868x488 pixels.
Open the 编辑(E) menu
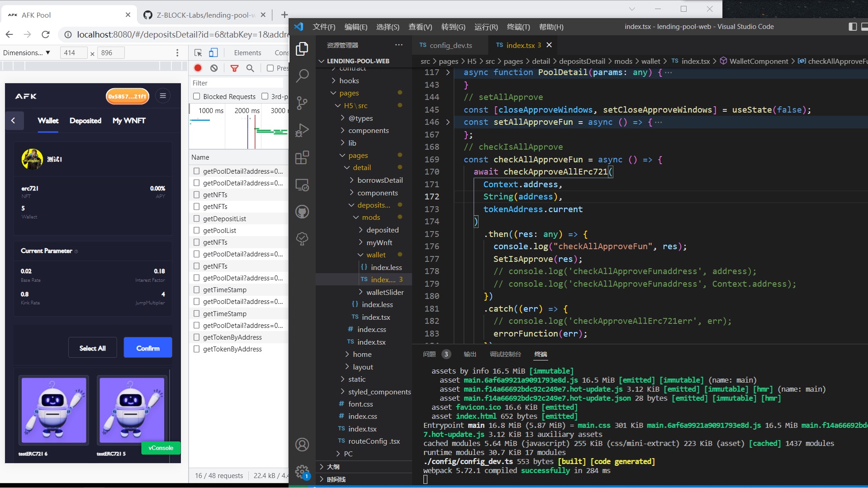[x=356, y=27]
